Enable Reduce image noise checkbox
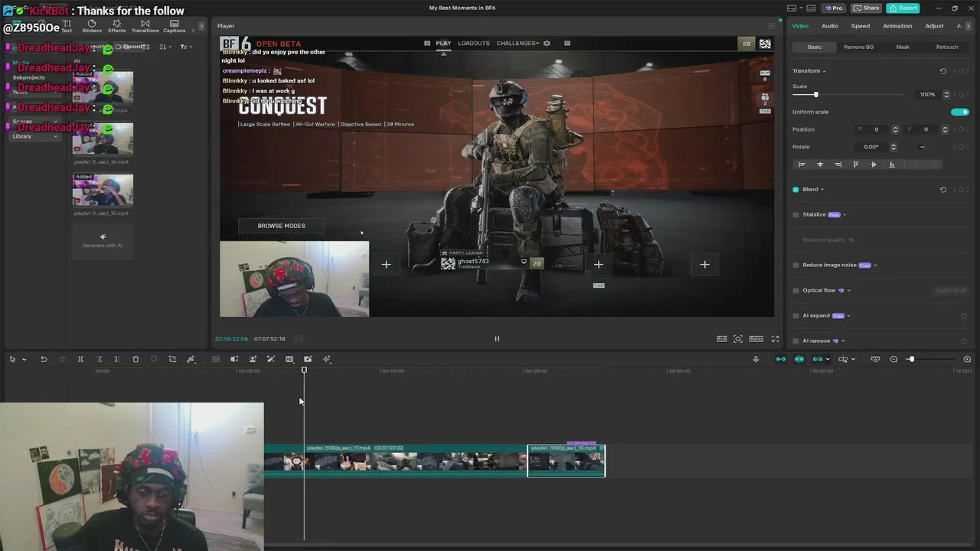The width and height of the screenshot is (980, 551). click(796, 266)
